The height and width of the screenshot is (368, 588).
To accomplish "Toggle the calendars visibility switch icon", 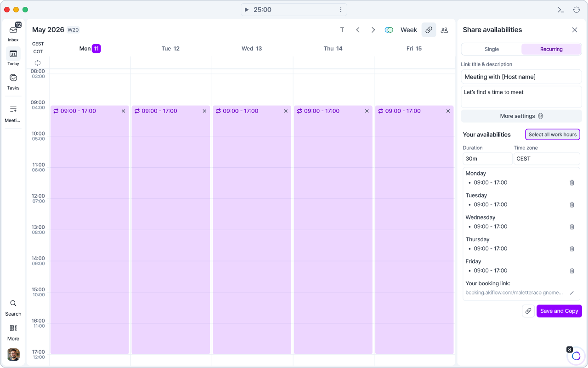I will [x=389, y=30].
